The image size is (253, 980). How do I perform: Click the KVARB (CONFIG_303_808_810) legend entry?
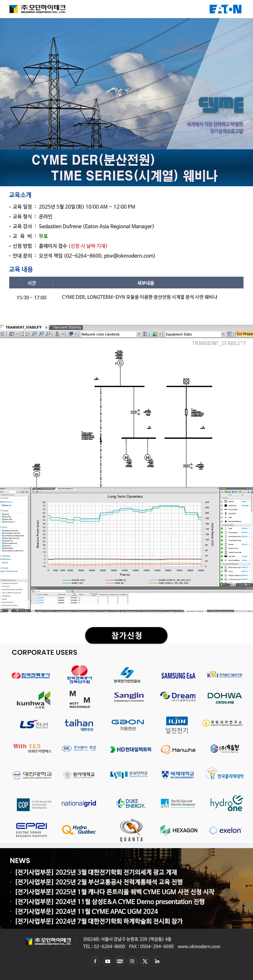pyautogui.click(x=169, y=580)
